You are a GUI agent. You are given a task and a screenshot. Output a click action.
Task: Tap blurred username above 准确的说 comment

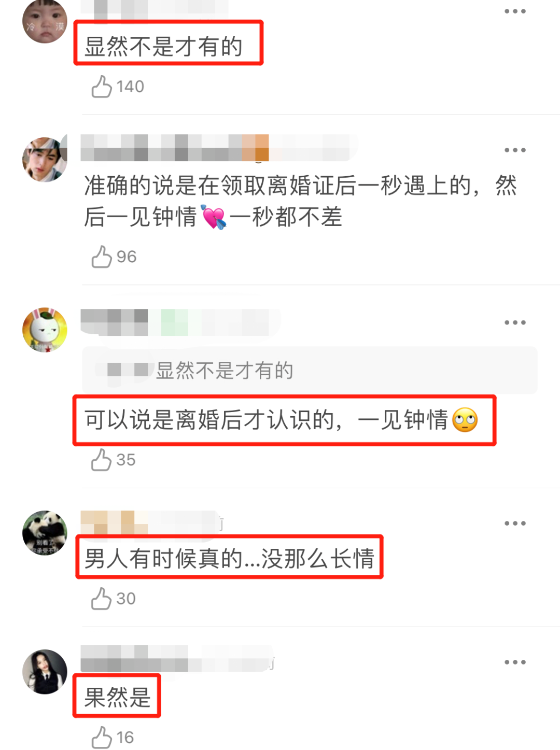[x=219, y=148]
